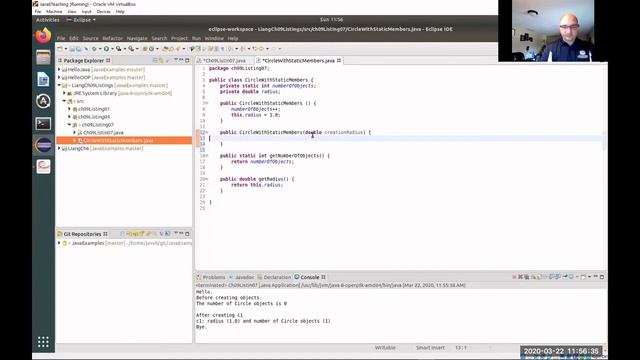
Task: Click Activities in Ubuntu top bar
Action: coord(48,20)
